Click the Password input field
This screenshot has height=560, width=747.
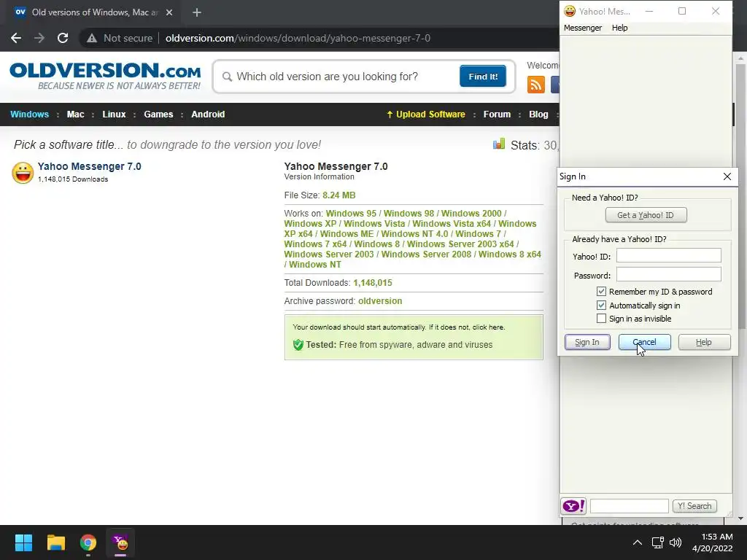668,274
